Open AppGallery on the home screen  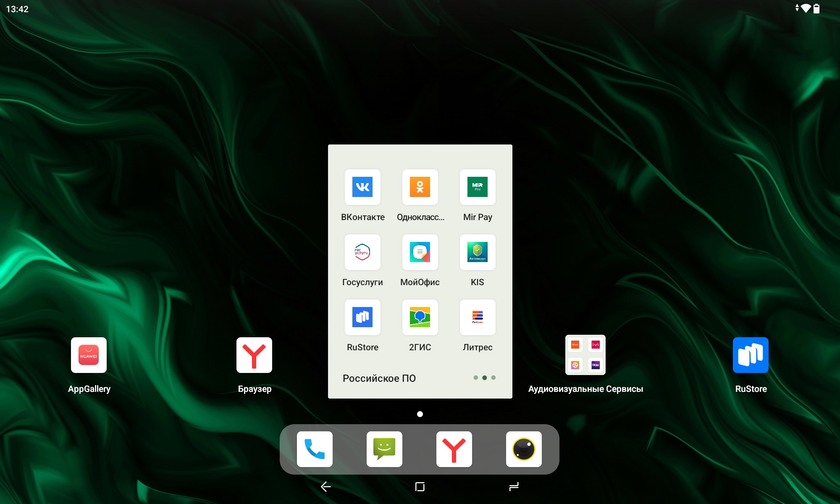tap(89, 355)
